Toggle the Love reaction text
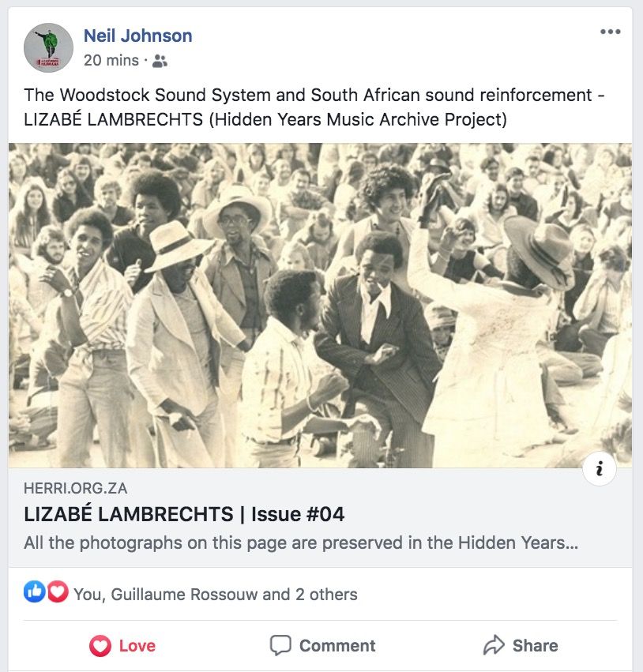 pos(137,645)
